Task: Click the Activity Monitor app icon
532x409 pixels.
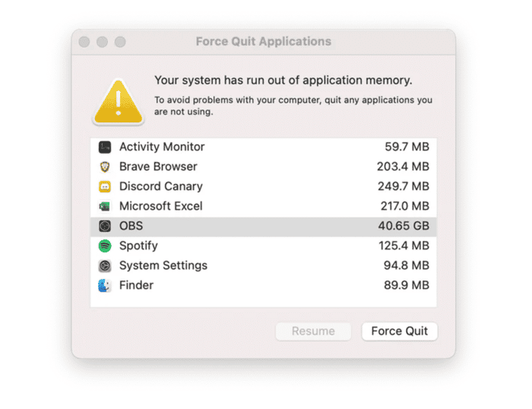Action: click(105, 147)
